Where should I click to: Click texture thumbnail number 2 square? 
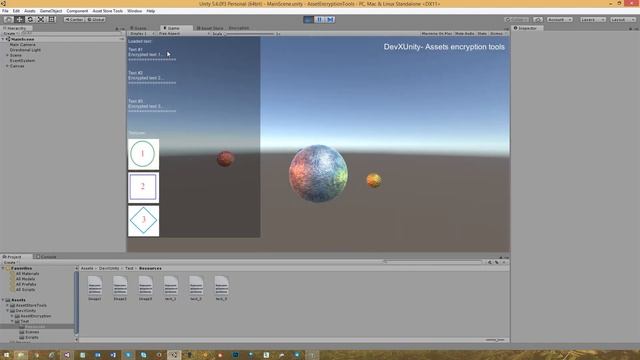(143, 187)
